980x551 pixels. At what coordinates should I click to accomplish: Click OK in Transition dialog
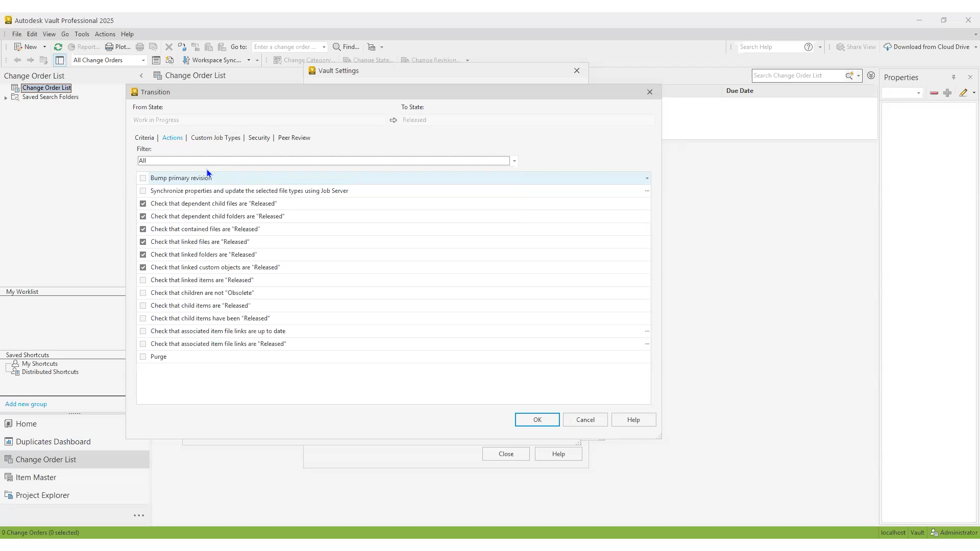click(x=537, y=419)
